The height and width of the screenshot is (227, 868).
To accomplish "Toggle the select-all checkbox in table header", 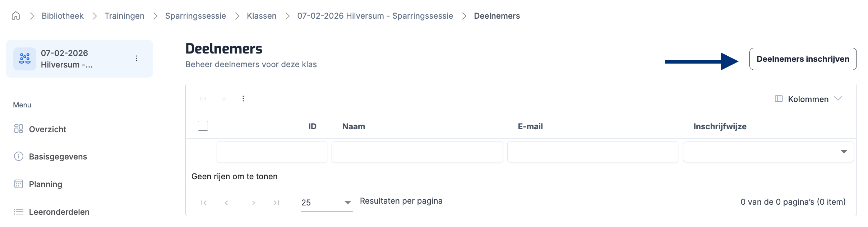I will pyautogui.click(x=203, y=126).
